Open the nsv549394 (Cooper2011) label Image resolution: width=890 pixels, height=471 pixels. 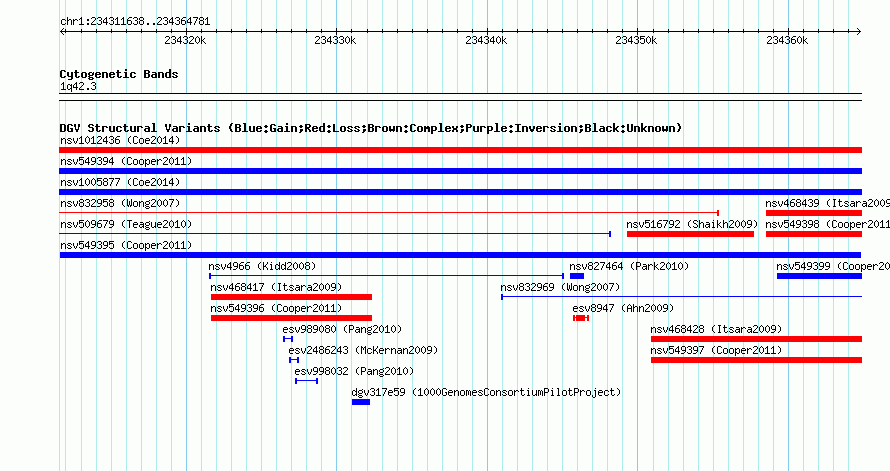click(126, 161)
